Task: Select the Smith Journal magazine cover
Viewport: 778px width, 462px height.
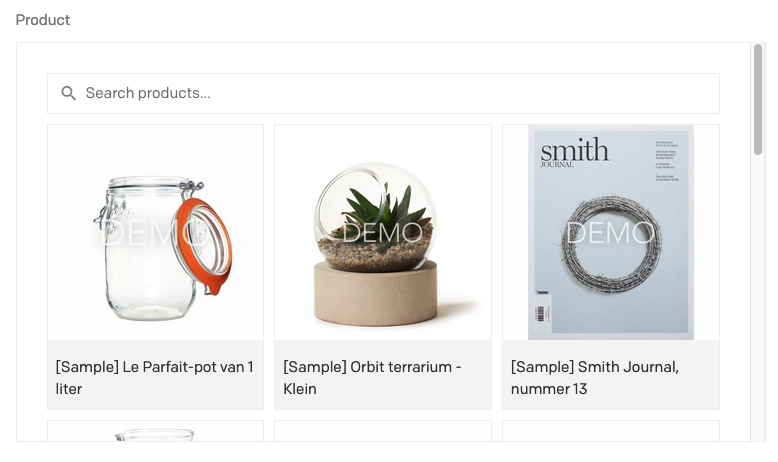Action: [611, 232]
